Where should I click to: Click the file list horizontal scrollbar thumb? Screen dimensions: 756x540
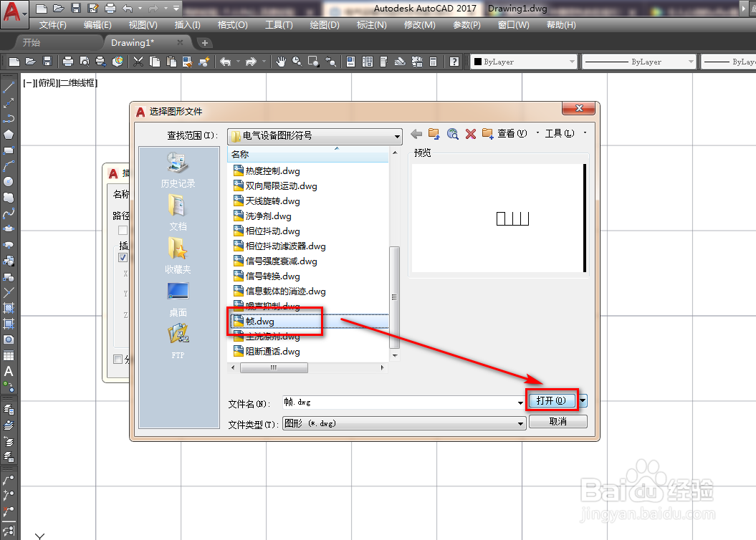tap(273, 367)
